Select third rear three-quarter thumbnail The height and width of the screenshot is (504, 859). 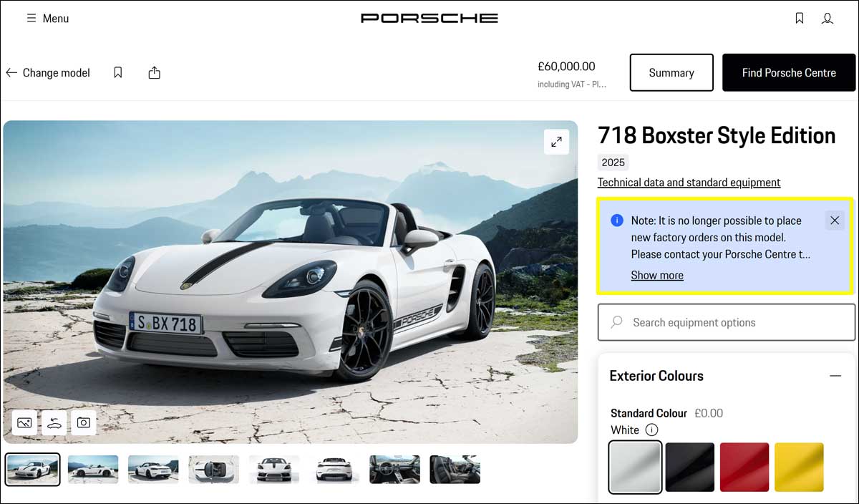coord(153,470)
